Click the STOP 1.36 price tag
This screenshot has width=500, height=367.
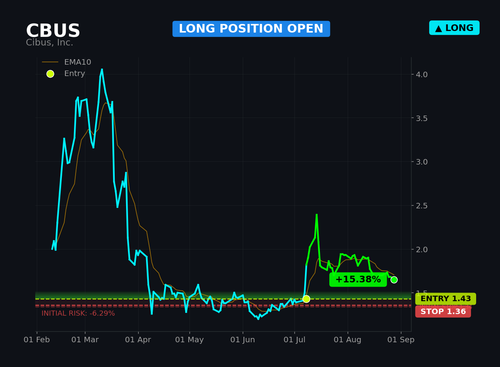click(x=443, y=312)
